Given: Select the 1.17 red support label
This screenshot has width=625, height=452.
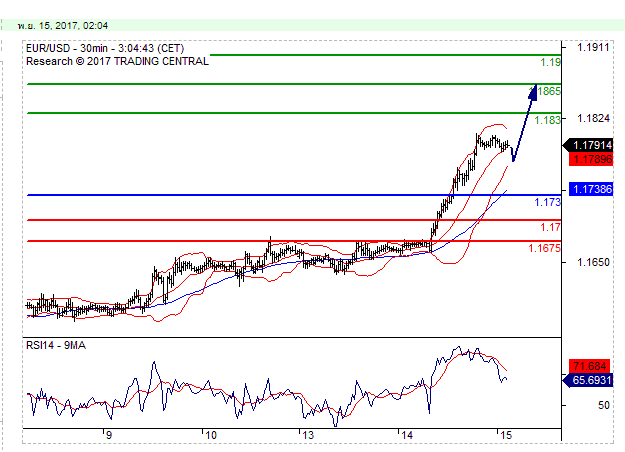Looking at the screenshot, I should pos(550,227).
